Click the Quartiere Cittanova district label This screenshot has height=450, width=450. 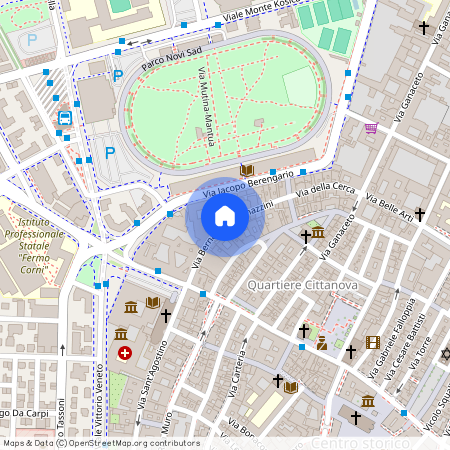coord(303,285)
